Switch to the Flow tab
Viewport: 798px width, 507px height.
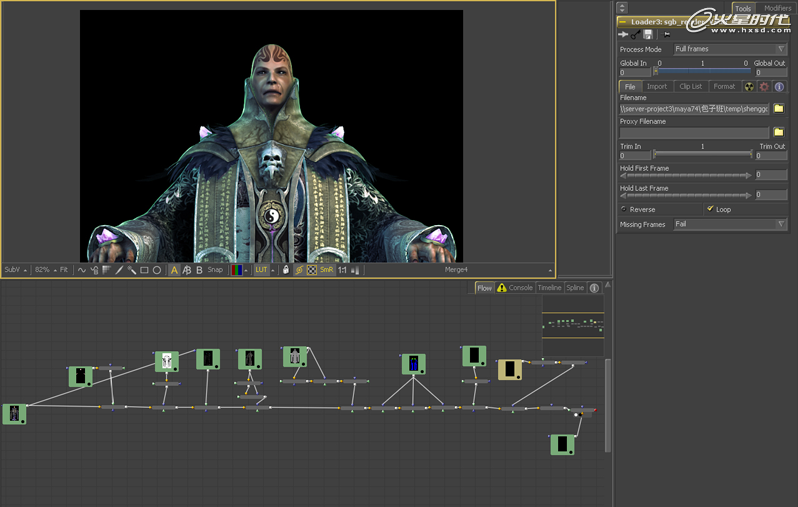coord(484,288)
